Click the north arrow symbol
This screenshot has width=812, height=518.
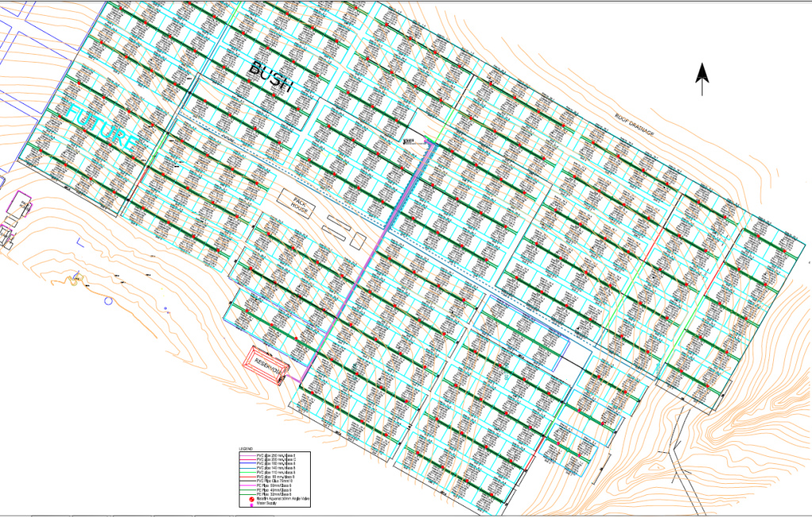[702, 79]
